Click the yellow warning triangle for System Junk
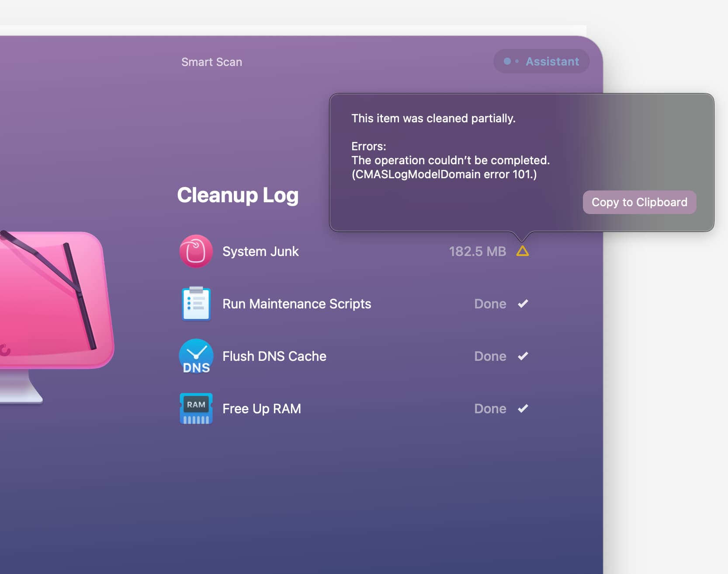 coord(523,251)
